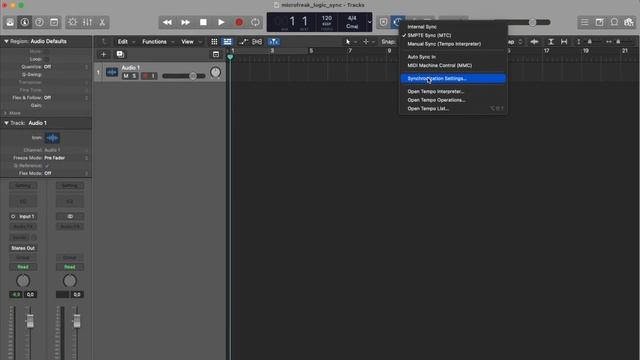Click the Play transport button
This screenshot has height=360, width=640.
(x=221, y=22)
